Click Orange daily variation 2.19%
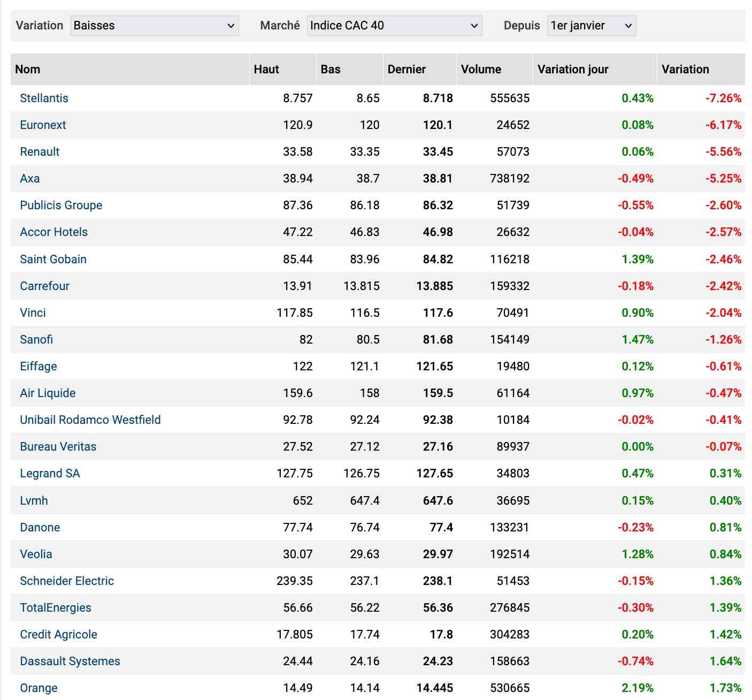The width and height of the screenshot is (752, 700). (638, 688)
